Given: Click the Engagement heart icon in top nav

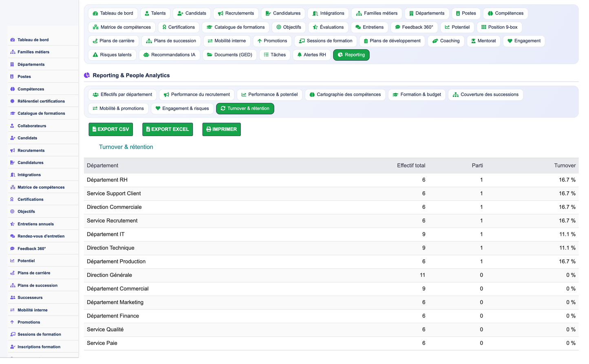Looking at the screenshot, I should tap(510, 41).
